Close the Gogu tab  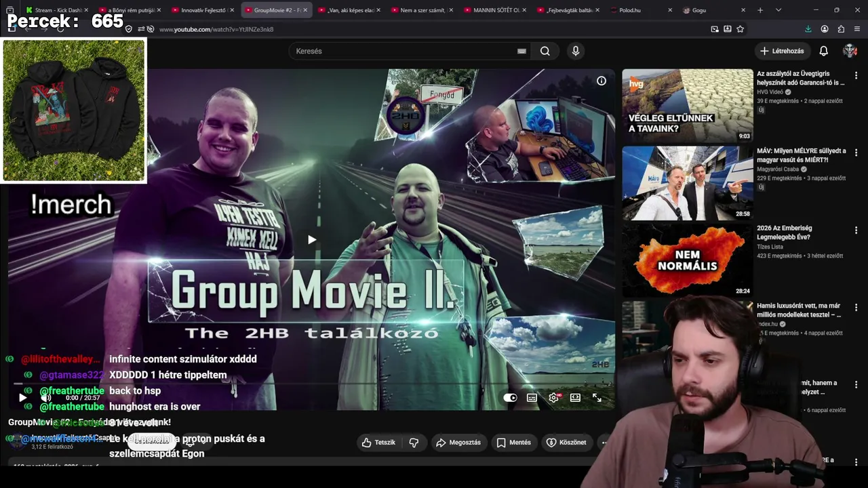coord(743,10)
